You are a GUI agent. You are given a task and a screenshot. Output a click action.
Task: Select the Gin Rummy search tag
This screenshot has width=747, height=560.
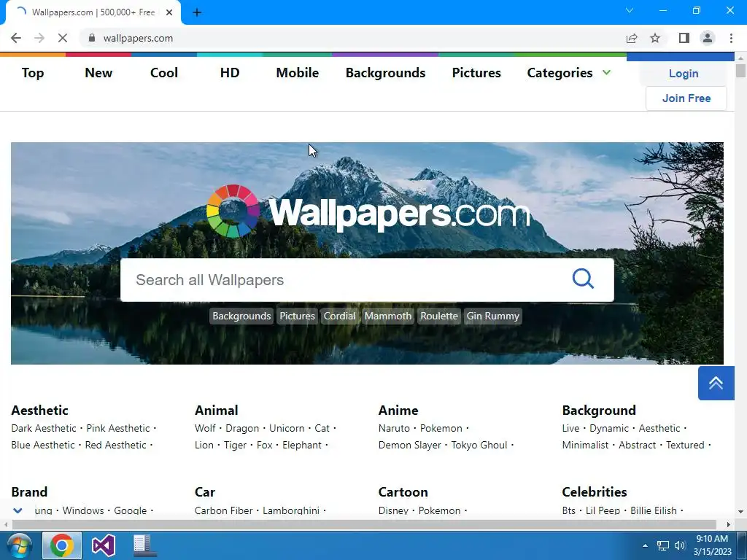click(x=493, y=316)
